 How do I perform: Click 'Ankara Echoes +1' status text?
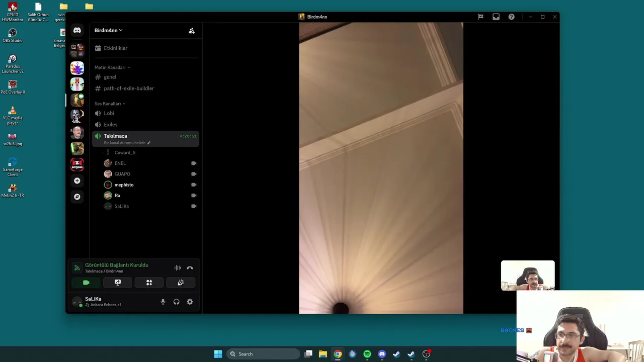[106, 305]
